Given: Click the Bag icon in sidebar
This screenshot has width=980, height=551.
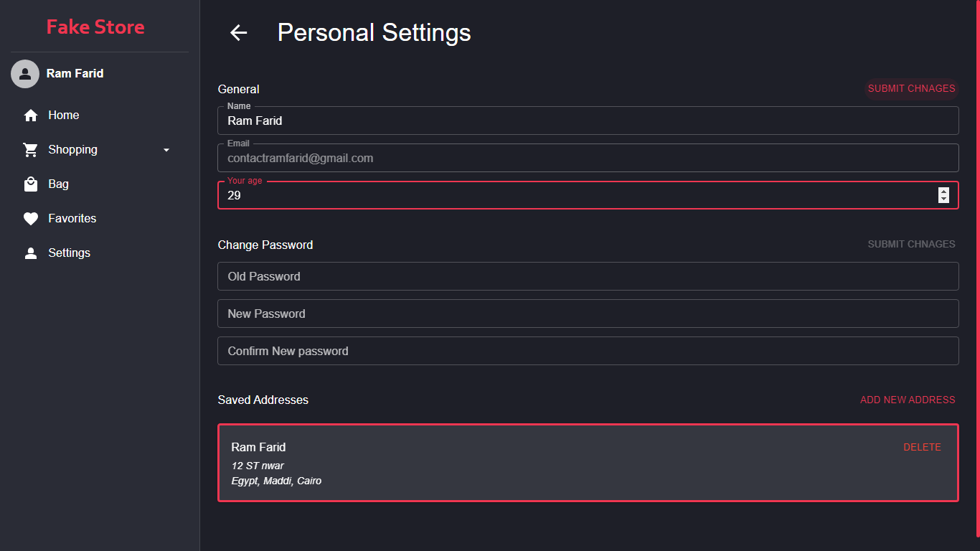Looking at the screenshot, I should pos(30,184).
